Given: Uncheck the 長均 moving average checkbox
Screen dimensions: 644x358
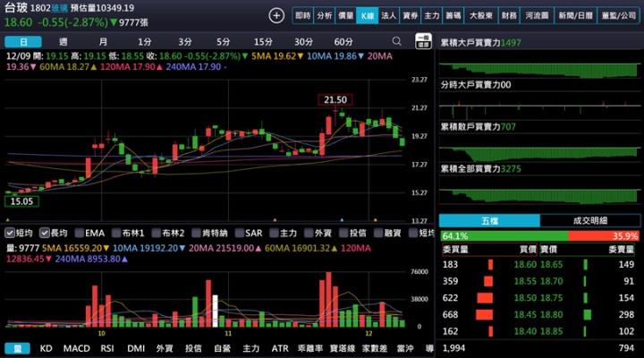Looking at the screenshot, I should point(45,233).
